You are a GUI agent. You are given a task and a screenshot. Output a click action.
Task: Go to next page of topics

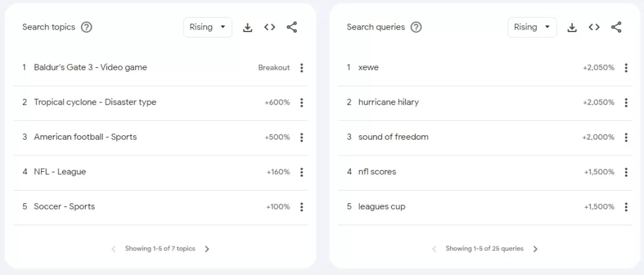click(207, 249)
